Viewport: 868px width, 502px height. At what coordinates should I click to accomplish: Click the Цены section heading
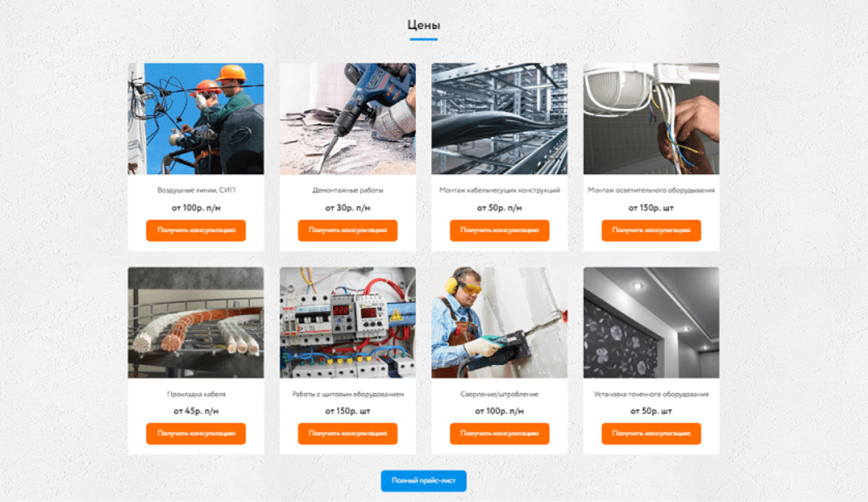423,25
